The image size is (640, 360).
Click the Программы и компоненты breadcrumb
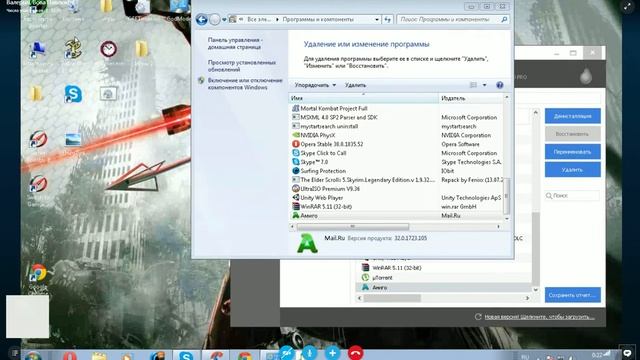(318, 19)
